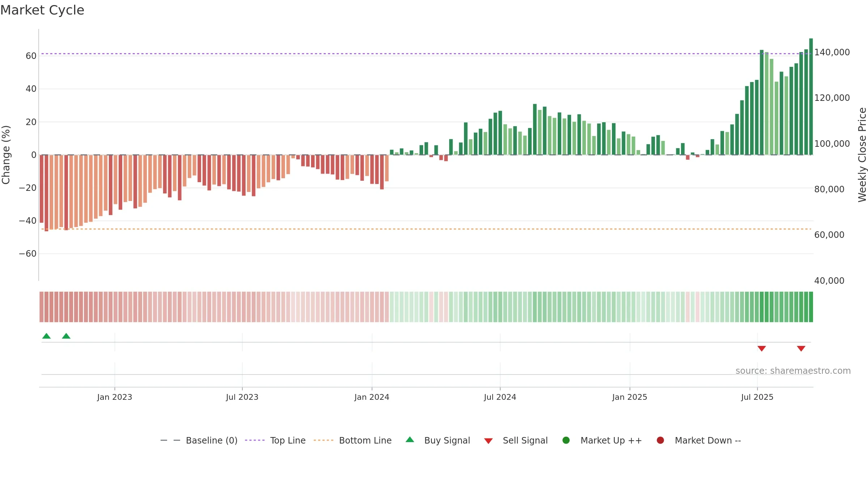Toggle the Market Up ++ legend entry

pyautogui.click(x=602, y=440)
